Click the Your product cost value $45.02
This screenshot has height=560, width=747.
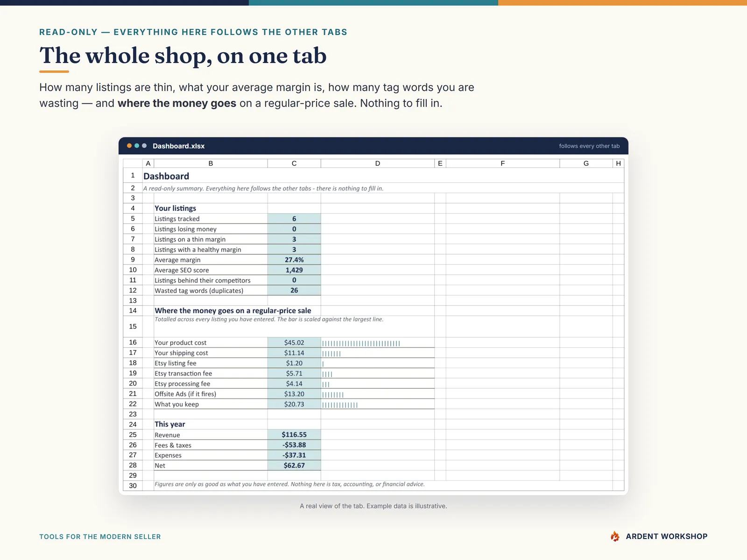(x=294, y=343)
